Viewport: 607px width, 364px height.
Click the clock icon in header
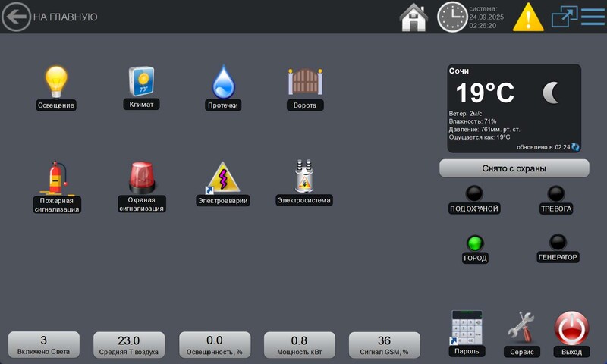[452, 17]
